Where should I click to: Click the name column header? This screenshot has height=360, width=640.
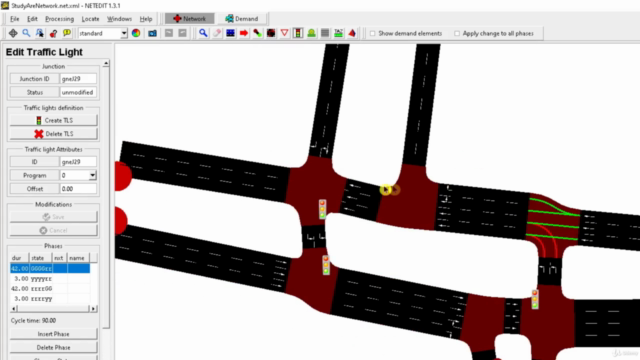coord(78,258)
